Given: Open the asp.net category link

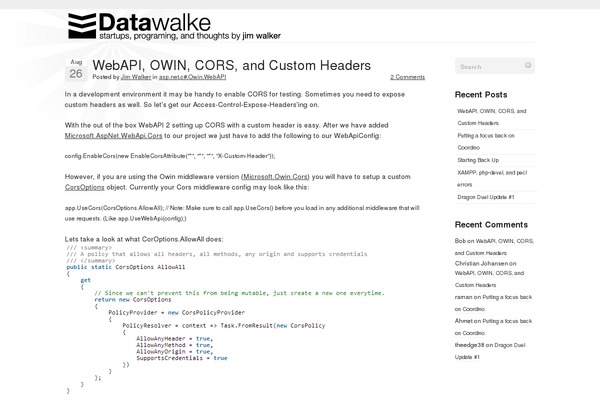Looking at the screenshot, I should [x=168, y=77].
